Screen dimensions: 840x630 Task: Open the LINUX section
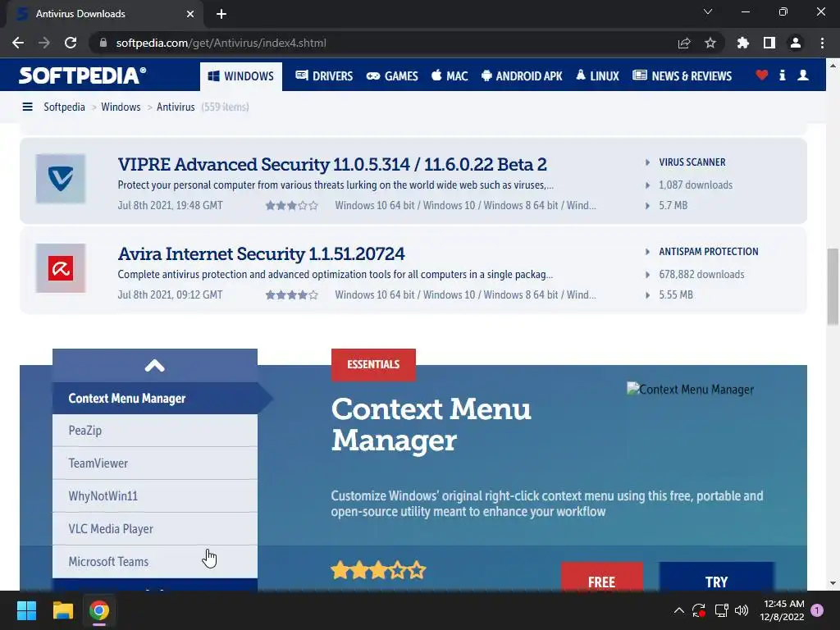(597, 76)
